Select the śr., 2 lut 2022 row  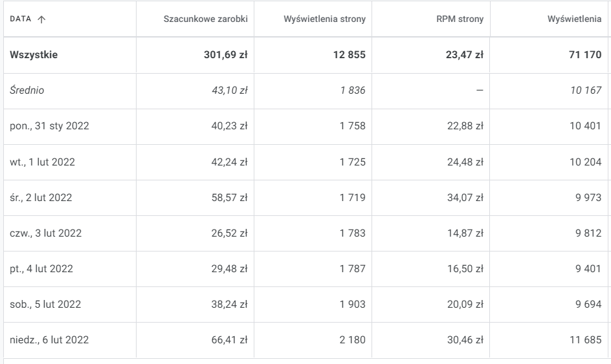click(41, 198)
